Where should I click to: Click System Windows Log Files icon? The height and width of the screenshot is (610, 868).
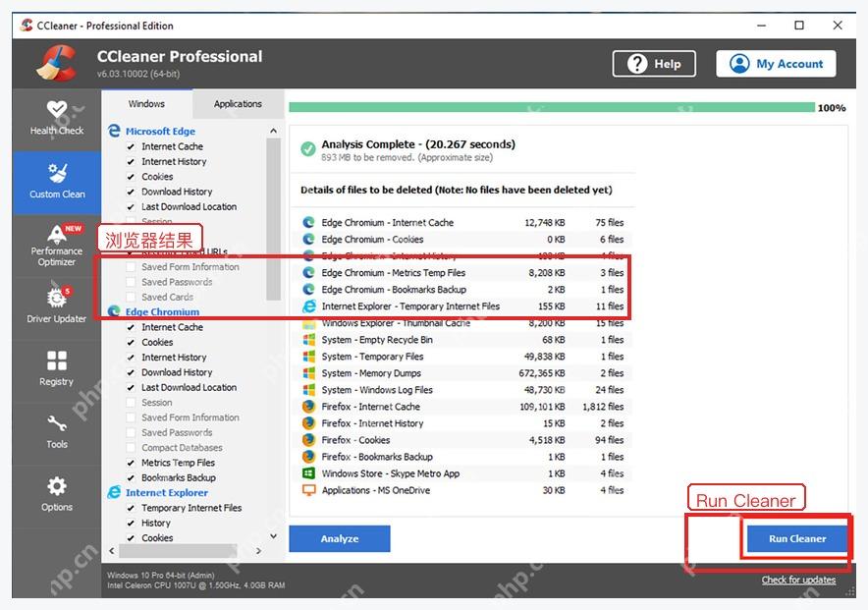pos(308,390)
